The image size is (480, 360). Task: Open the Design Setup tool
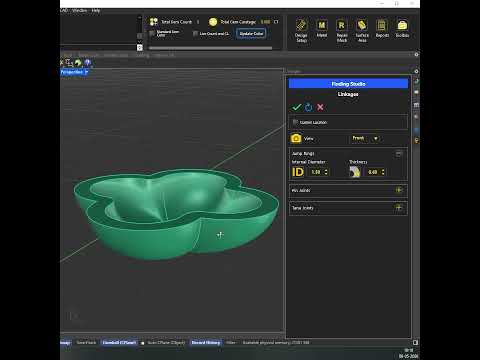click(301, 30)
